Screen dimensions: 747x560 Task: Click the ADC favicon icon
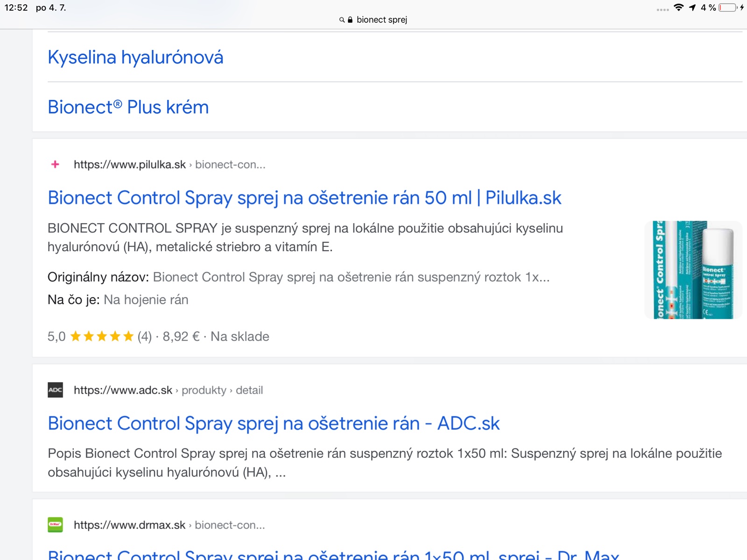55,390
